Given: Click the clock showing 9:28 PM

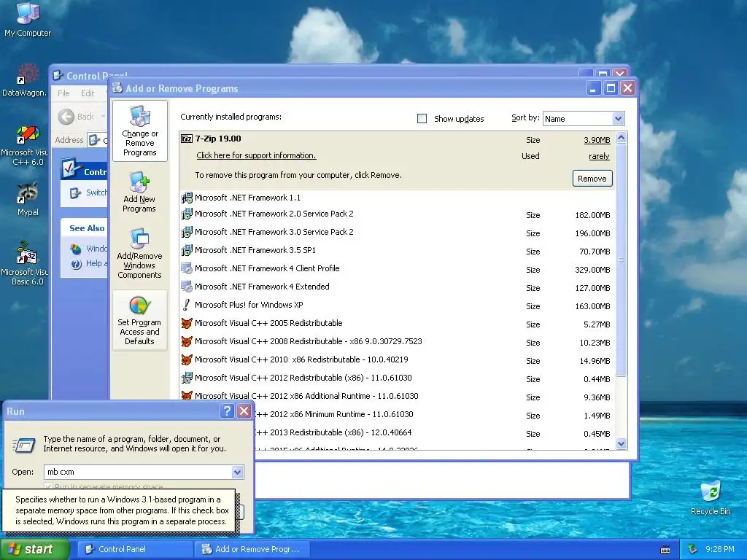Looking at the screenshot, I should (x=719, y=549).
